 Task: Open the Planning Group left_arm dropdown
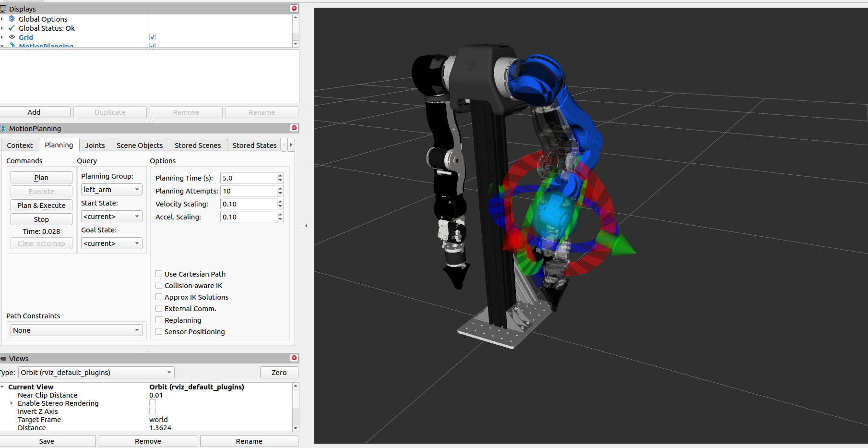(x=111, y=190)
